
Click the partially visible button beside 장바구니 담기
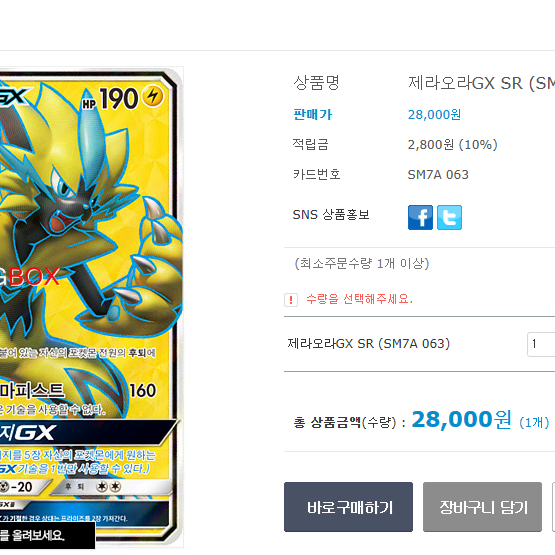tap(554, 507)
